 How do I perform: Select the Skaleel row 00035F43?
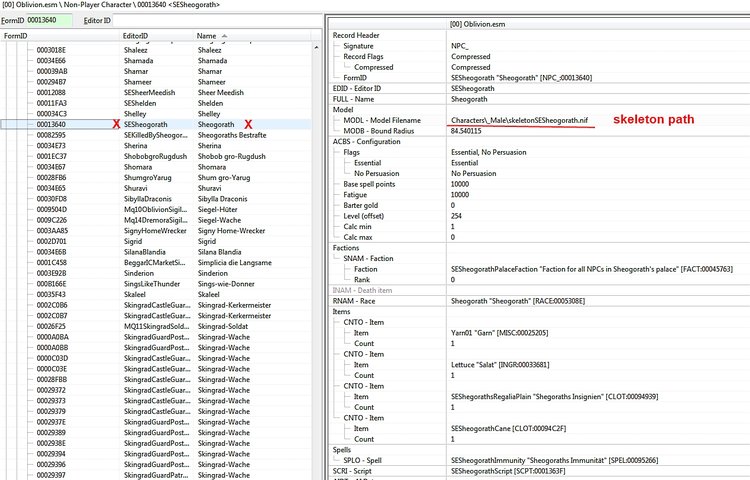point(156,295)
